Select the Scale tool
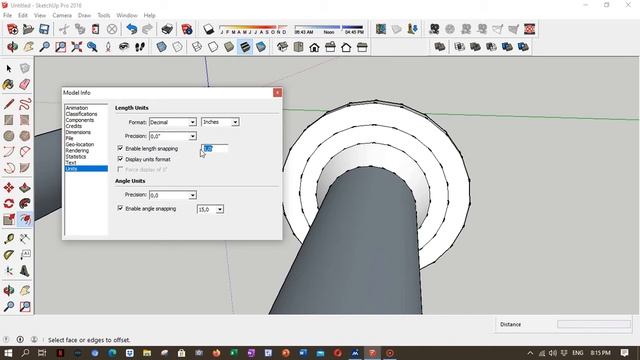Image resolution: width=640 pixels, height=360 pixels. pos(9,219)
